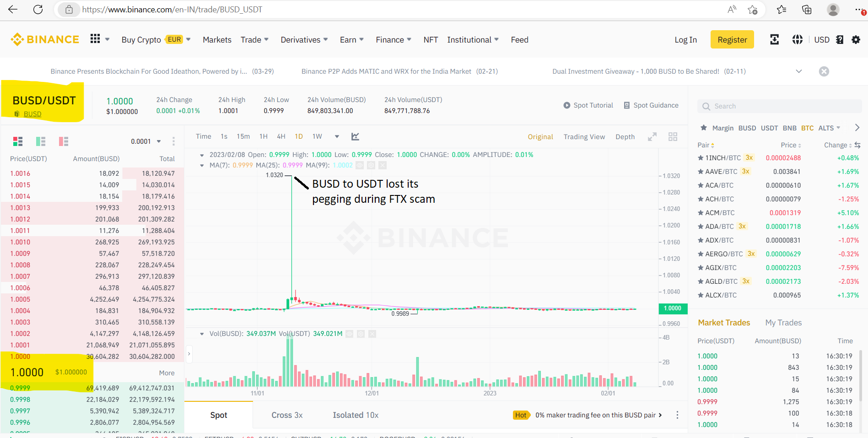Viewport: 868px width, 438px height.
Task: Select sell-orders-only order book view
Action: (64, 141)
